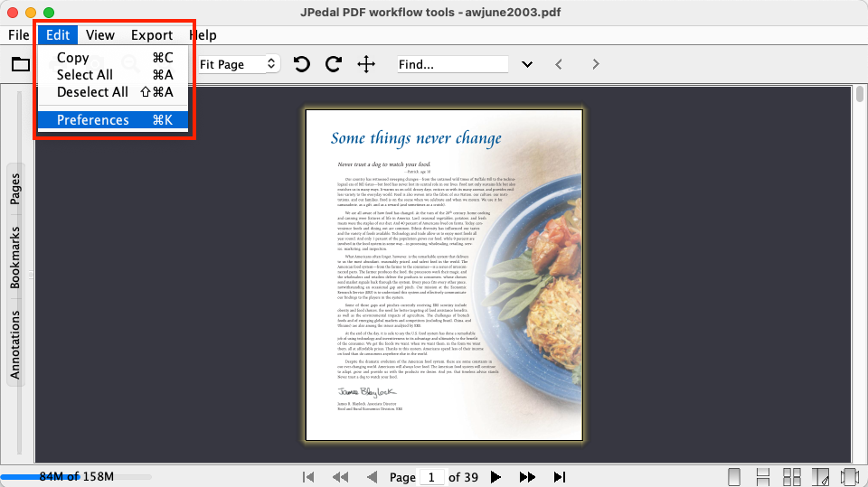This screenshot has height=487, width=868.
Task: Click the 'Page' label in navigation bar
Action: click(x=402, y=477)
